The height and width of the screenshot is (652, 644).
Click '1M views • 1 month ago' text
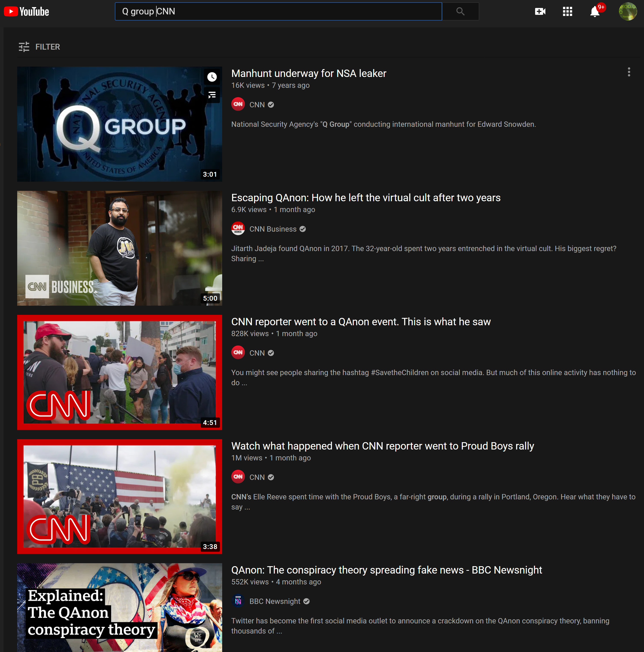271,458
